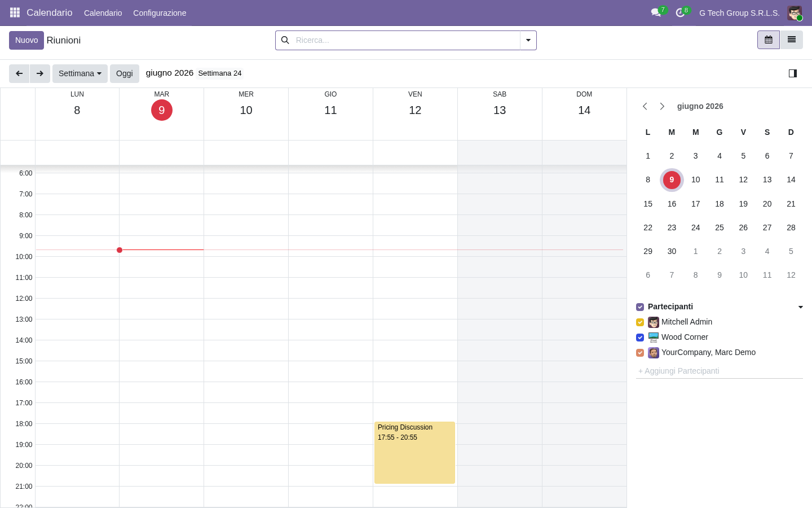The width and height of the screenshot is (812, 508).
Task: Open the Calendario menu item
Action: pos(103,13)
